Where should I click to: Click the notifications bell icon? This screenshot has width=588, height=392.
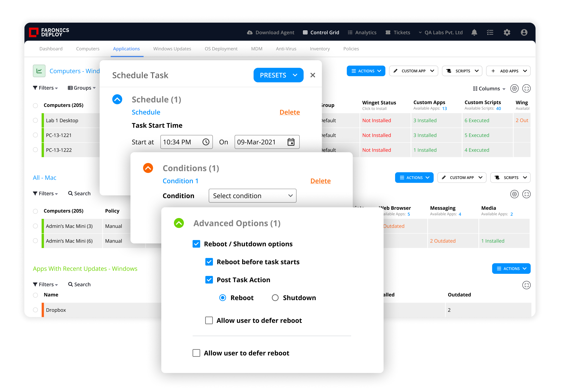coord(474,32)
